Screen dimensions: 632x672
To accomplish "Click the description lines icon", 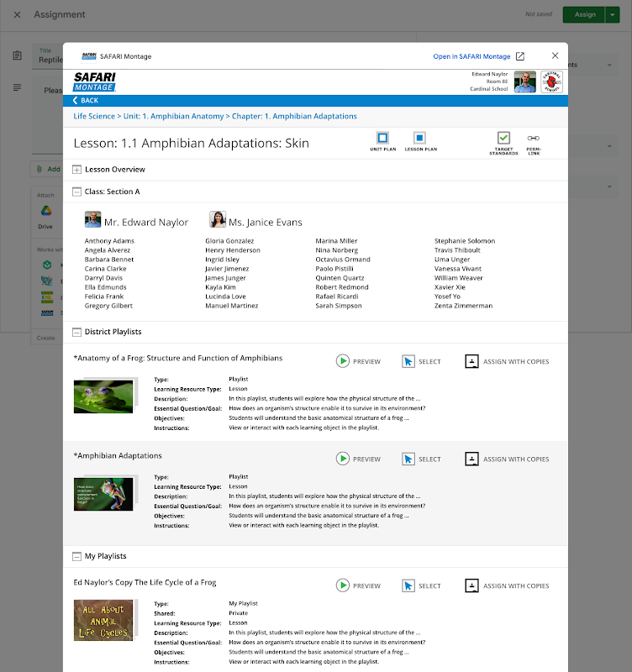I will tap(17, 87).
